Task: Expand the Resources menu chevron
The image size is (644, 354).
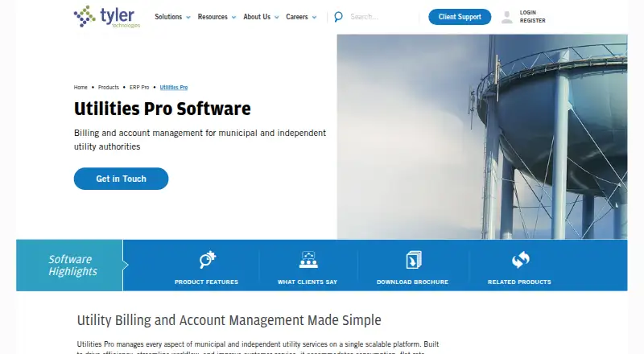Action: pyautogui.click(x=233, y=17)
